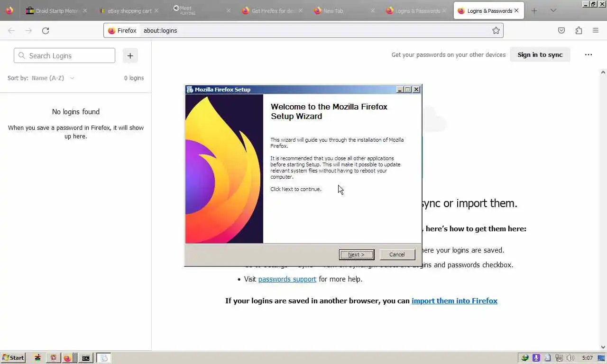This screenshot has width=607, height=364.
Task: Click the 0 logins count text
Action: pyautogui.click(x=134, y=78)
